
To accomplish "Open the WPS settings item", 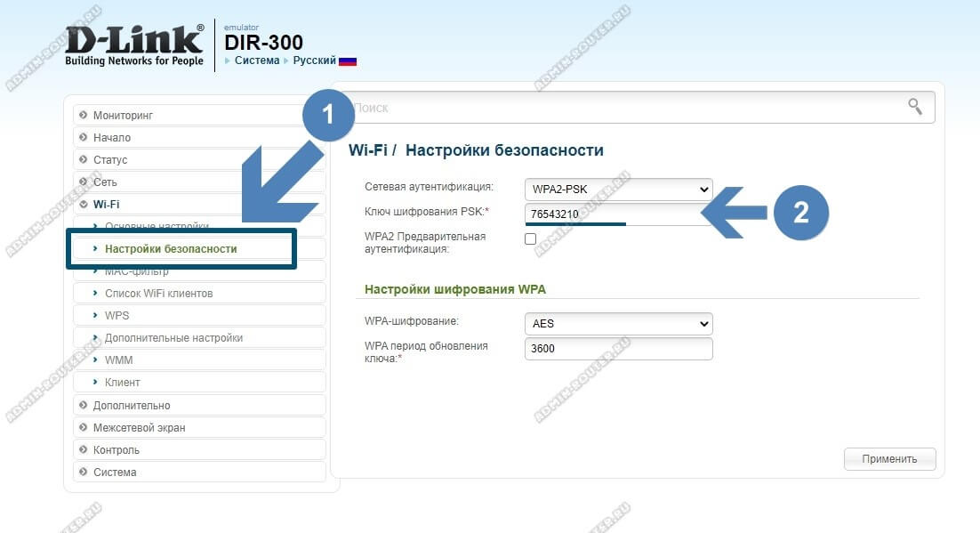I will (117, 316).
